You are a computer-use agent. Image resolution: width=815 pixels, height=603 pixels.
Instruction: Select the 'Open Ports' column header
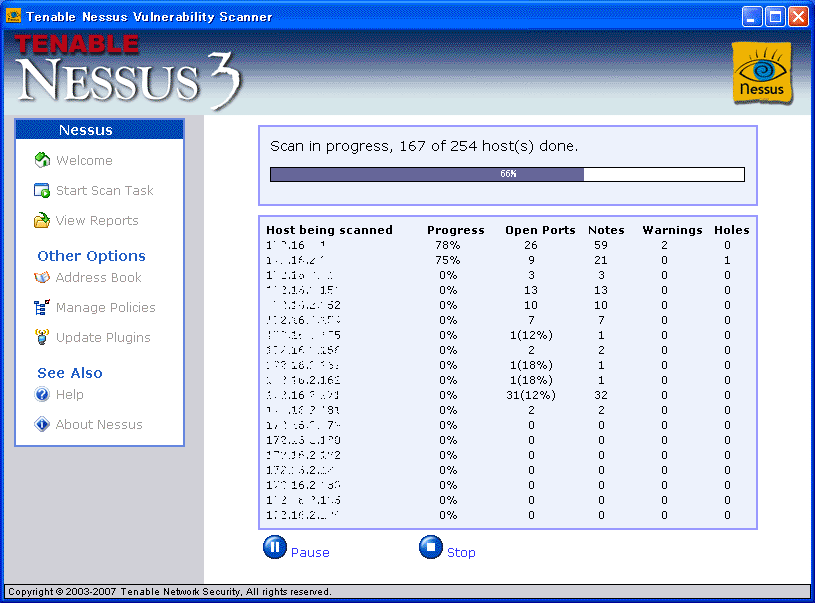click(541, 230)
